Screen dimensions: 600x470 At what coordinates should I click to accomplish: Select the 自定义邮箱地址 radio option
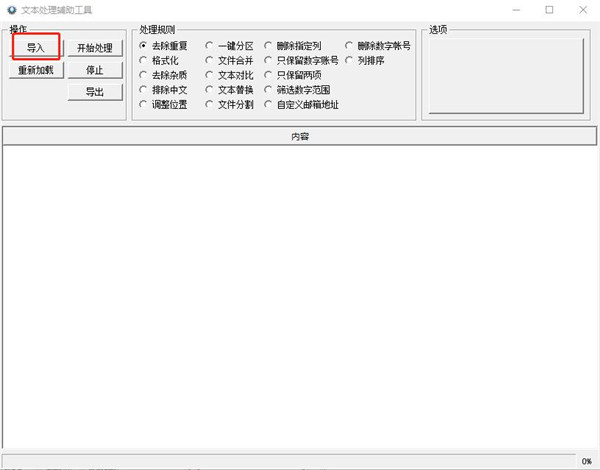pyautogui.click(x=269, y=104)
